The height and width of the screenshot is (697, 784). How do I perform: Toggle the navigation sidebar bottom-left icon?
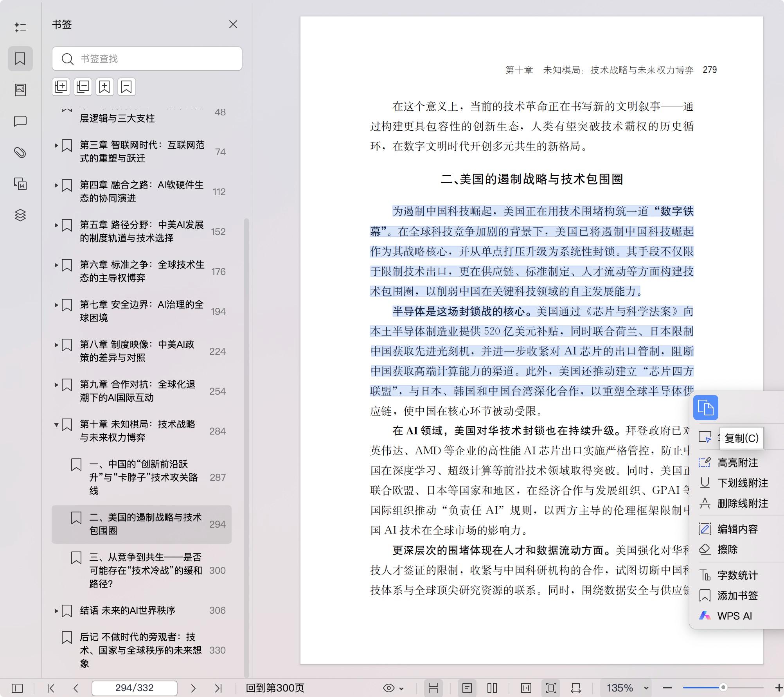coord(17,688)
